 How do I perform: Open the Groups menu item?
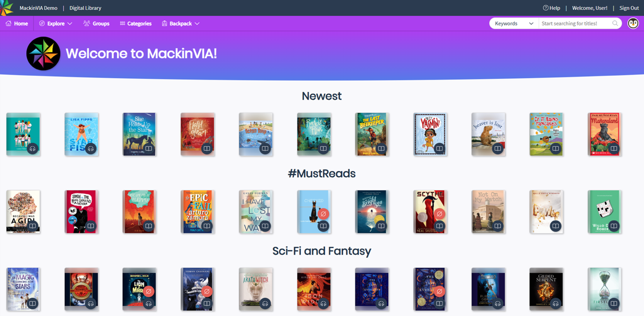(x=96, y=23)
